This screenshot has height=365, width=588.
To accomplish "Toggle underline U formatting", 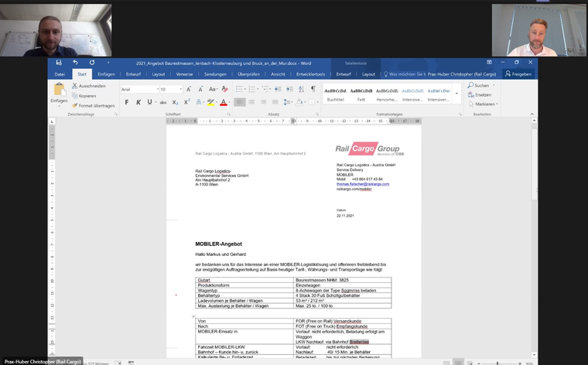I will point(149,102).
